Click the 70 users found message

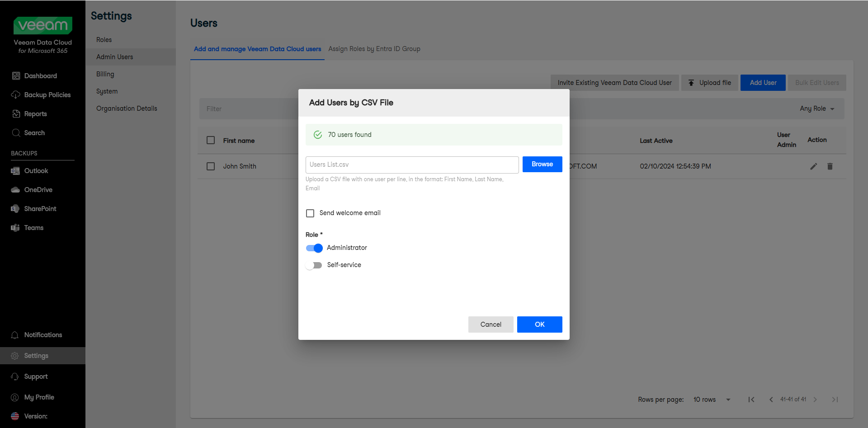[350, 135]
